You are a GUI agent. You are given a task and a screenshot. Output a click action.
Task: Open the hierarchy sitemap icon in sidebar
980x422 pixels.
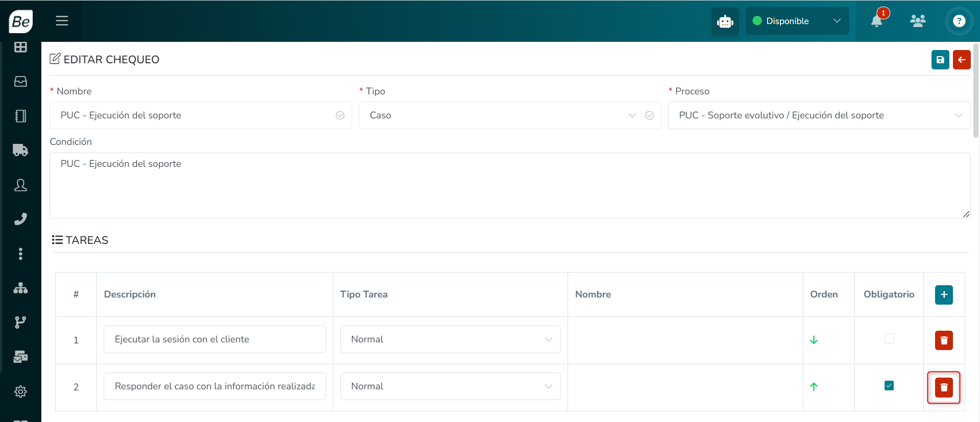click(20, 288)
